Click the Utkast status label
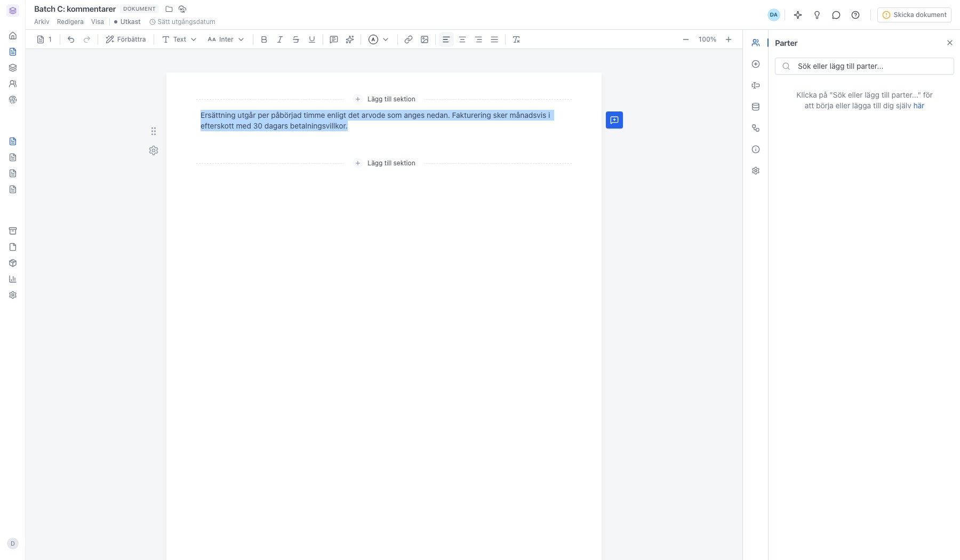The height and width of the screenshot is (560, 960). pyautogui.click(x=127, y=22)
